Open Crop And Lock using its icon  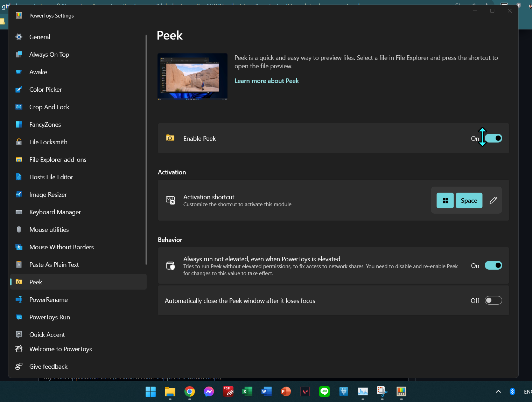click(19, 107)
